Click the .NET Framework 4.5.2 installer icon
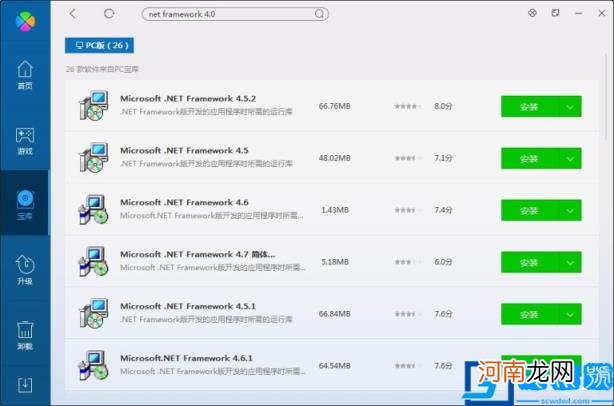Image resolution: width=614 pixels, height=406 pixels. [94, 105]
